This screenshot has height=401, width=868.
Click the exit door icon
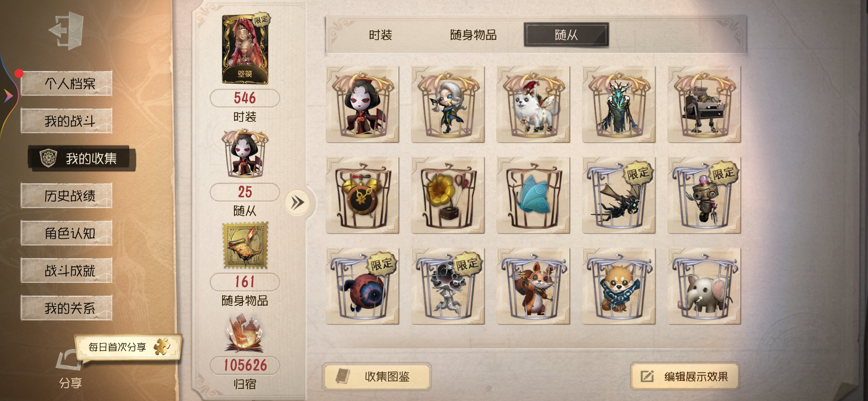click(67, 30)
